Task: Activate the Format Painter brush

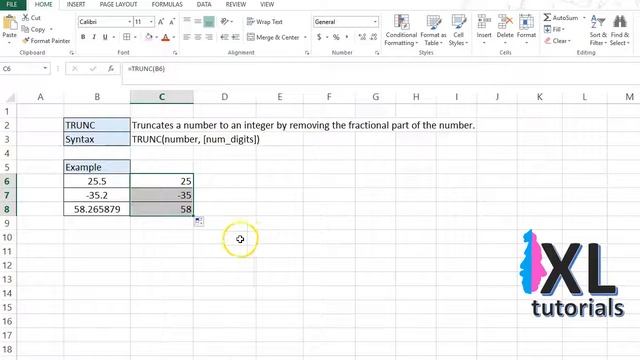Action: 46,41
